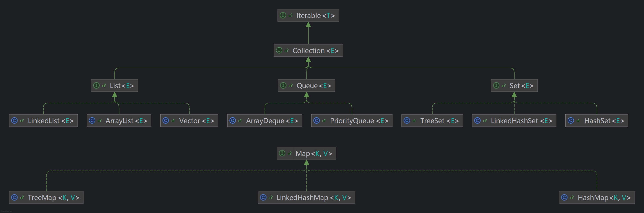
Task: Select the HashSet<E> class node
Action: click(596, 121)
